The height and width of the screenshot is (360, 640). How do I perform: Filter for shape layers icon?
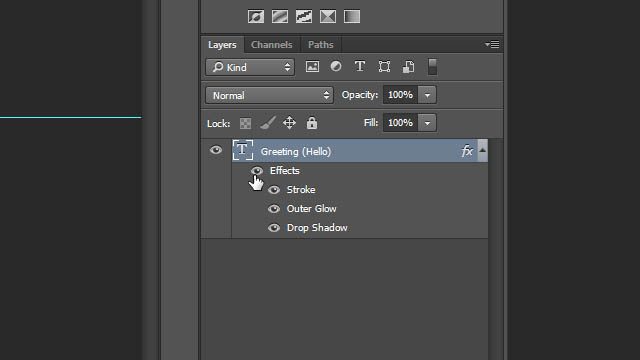pyautogui.click(x=384, y=67)
